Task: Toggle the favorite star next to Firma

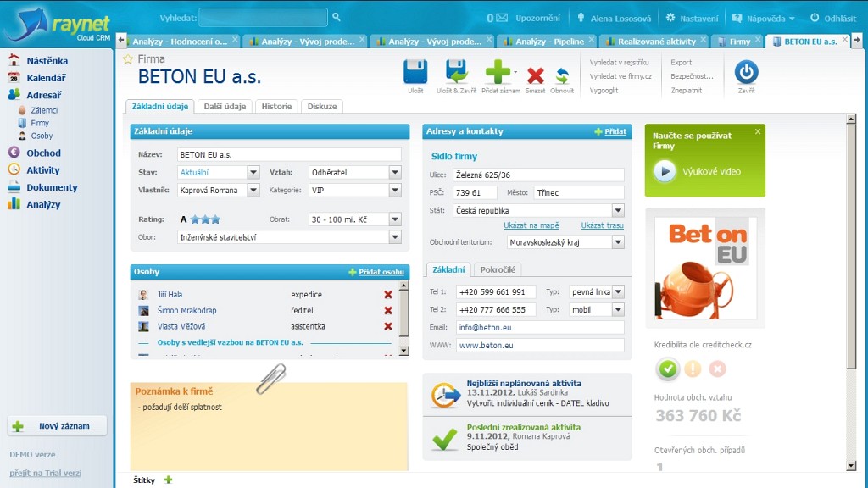Action: tap(128, 59)
